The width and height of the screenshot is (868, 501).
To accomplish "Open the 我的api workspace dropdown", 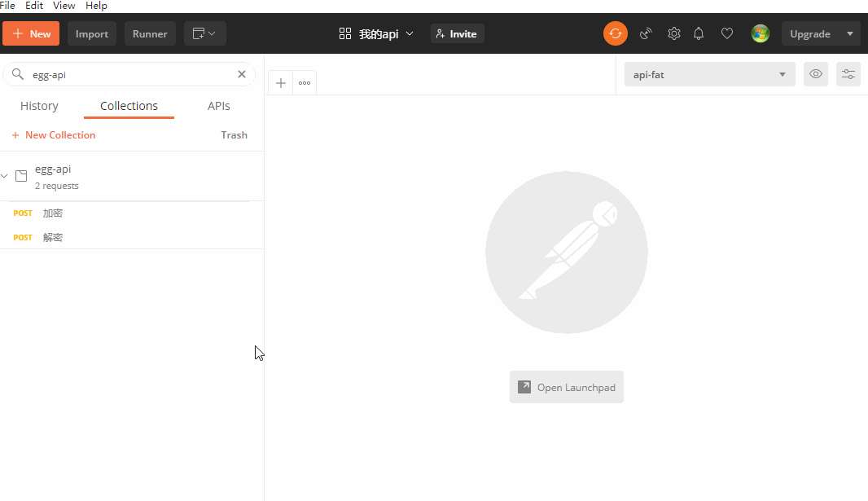I will tap(376, 33).
